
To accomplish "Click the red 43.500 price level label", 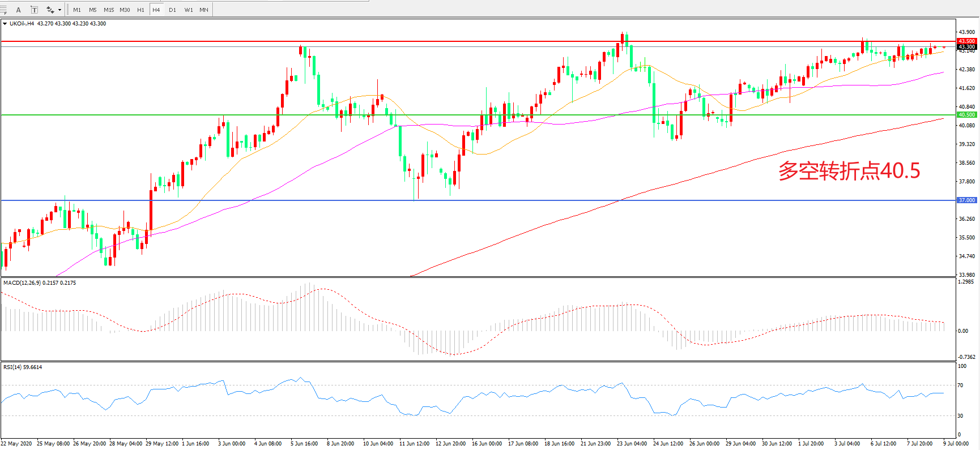I will pyautogui.click(x=966, y=41).
